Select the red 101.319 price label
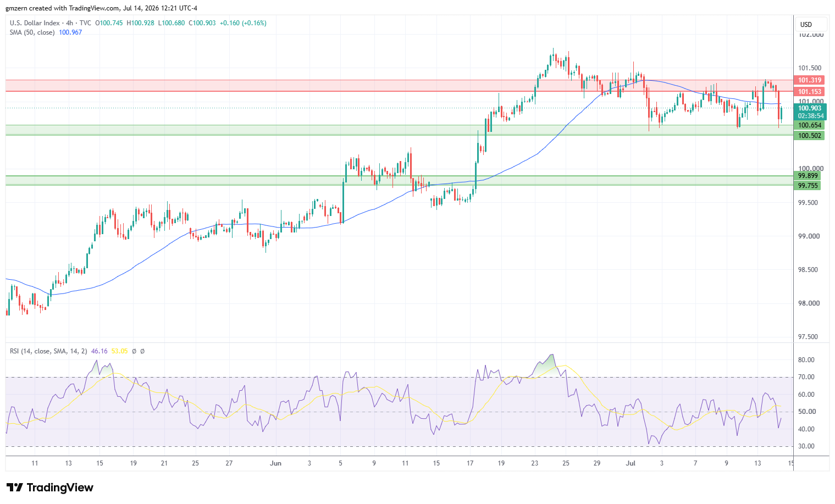The width and height of the screenshot is (835, 504). click(x=810, y=80)
